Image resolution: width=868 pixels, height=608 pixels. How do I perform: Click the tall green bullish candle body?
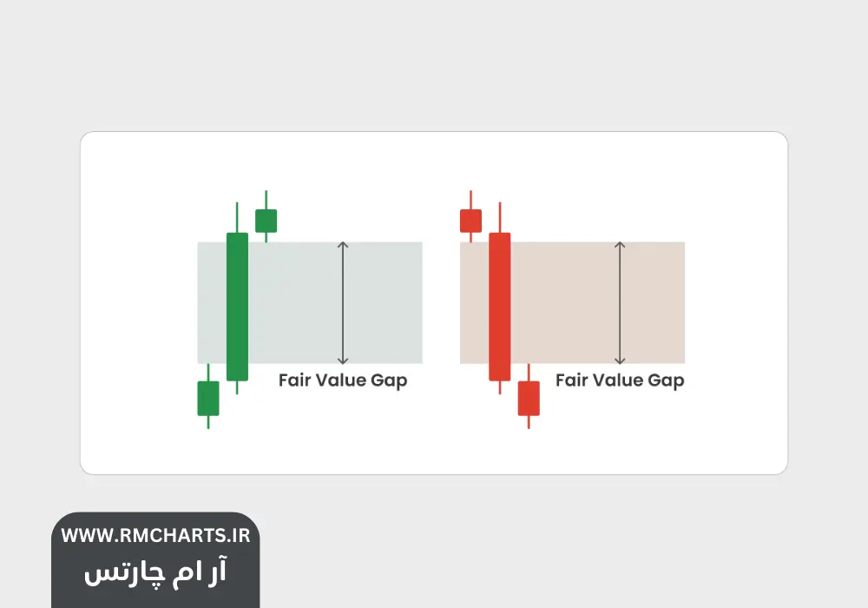coord(237,306)
